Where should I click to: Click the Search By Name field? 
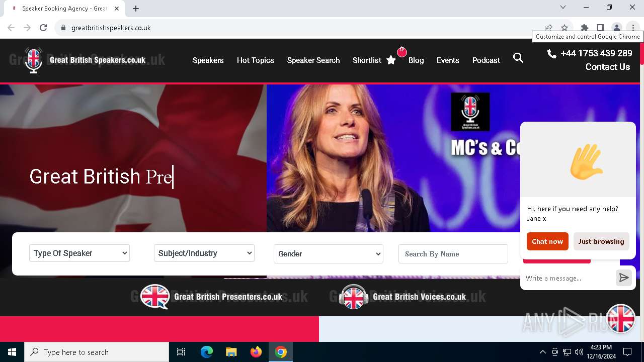453,254
